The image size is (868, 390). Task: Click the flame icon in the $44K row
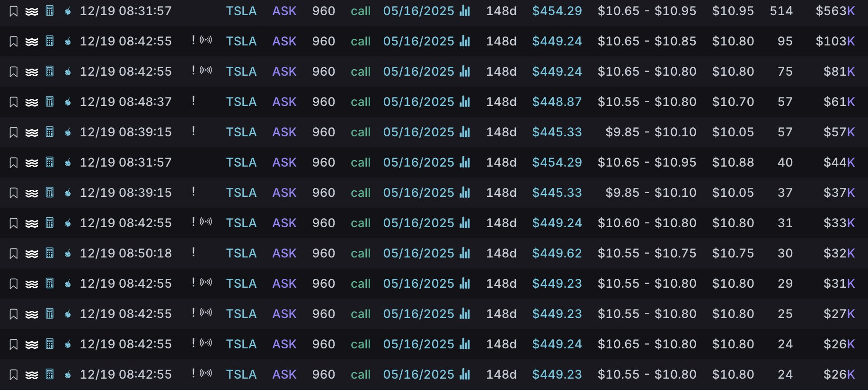[x=68, y=162]
